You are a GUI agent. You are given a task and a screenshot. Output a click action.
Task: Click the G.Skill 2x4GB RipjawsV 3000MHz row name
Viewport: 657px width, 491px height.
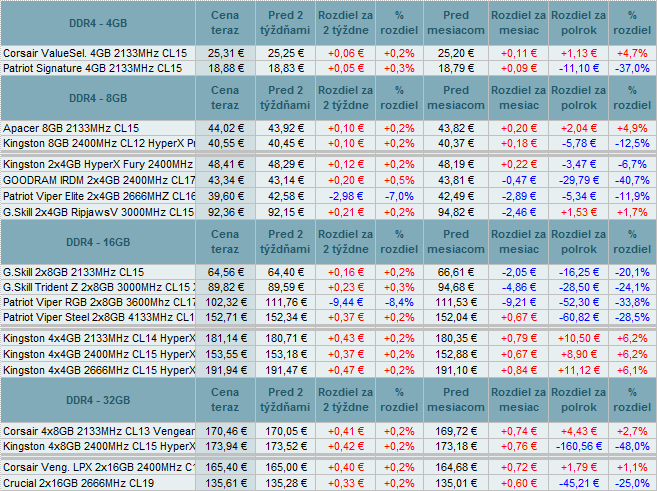(x=98, y=212)
